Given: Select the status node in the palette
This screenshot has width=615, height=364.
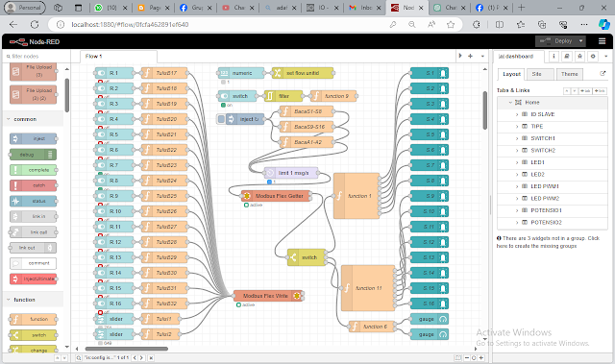Looking at the screenshot, I should point(34,201).
